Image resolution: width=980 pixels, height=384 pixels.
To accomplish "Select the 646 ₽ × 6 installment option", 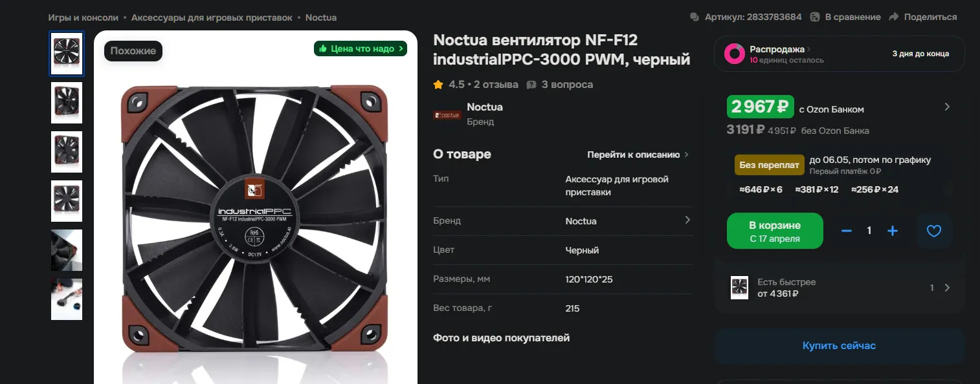I will (x=761, y=189).
